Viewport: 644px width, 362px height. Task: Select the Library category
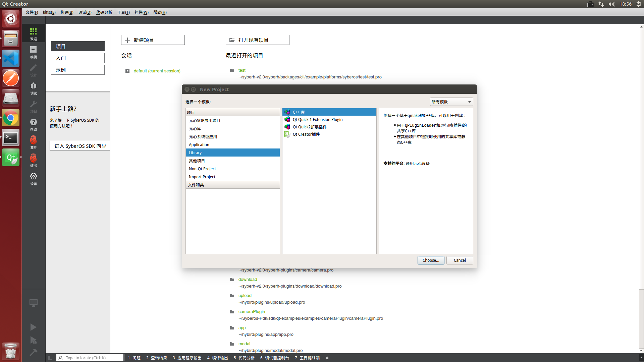233,153
